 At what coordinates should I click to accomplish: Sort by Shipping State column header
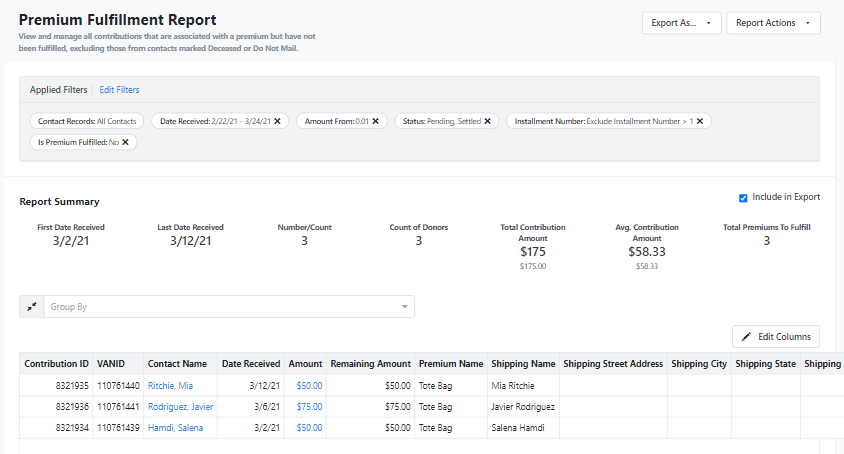765,364
